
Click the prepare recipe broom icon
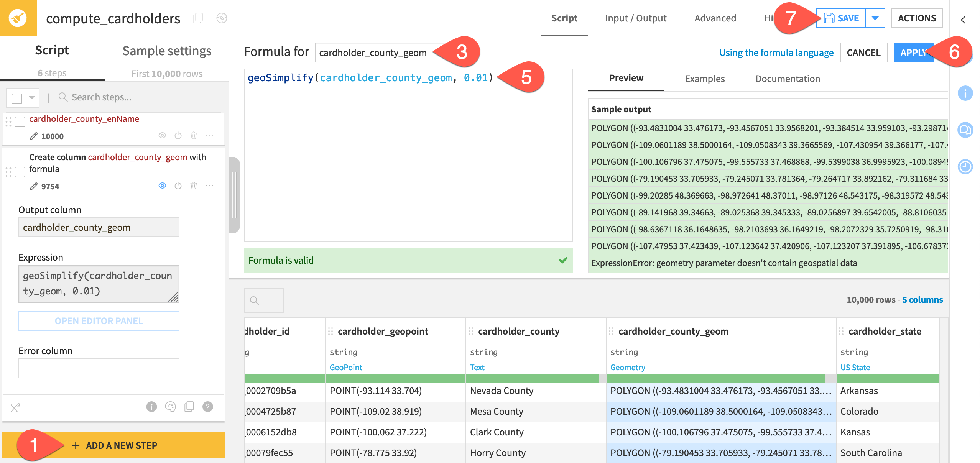pyautogui.click(x=18, y=18)
